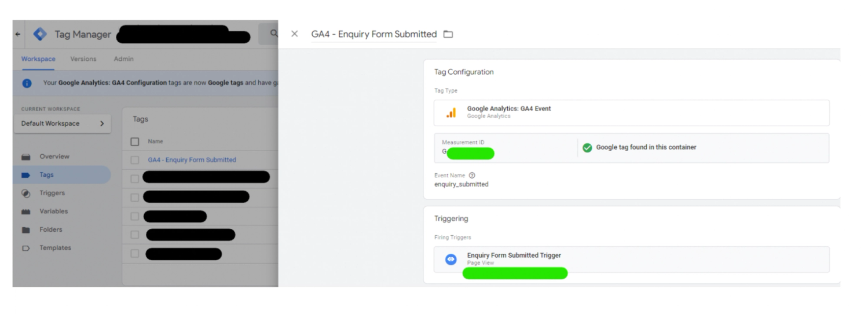
Task: Open the GA4 - Enquiry Form Submitted tag link
Action: (x=192, y=160)
